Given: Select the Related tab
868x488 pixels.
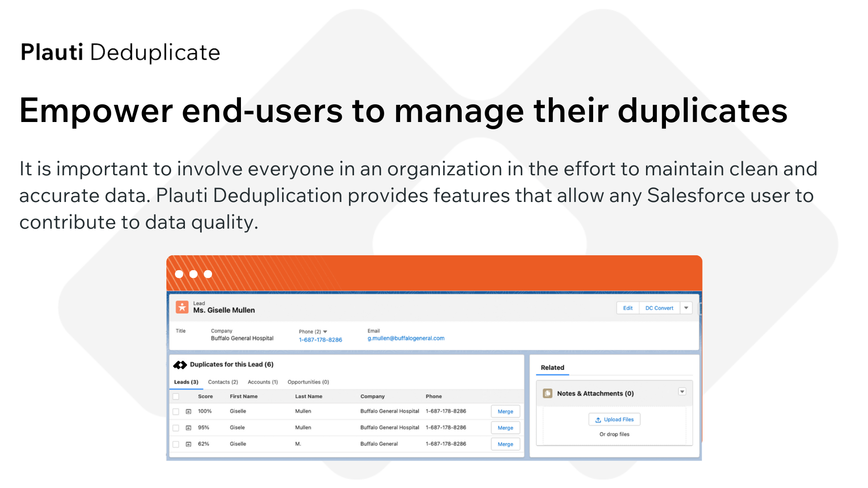Looking at the screenshot, I should [552, 368].
